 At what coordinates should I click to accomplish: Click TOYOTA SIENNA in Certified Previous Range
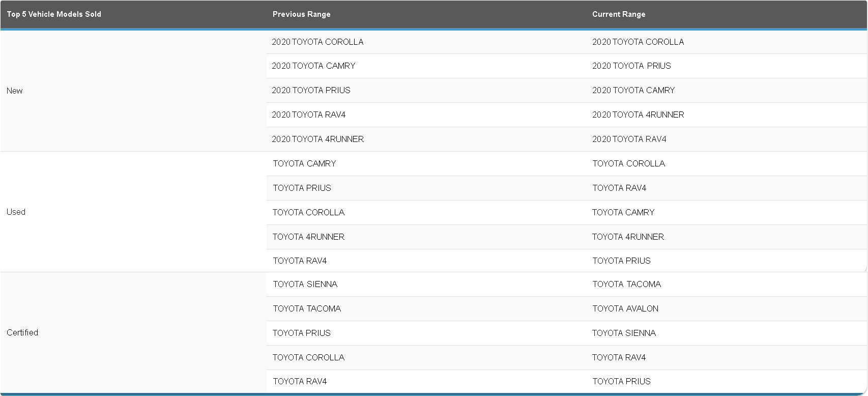(x=305, y=284)
